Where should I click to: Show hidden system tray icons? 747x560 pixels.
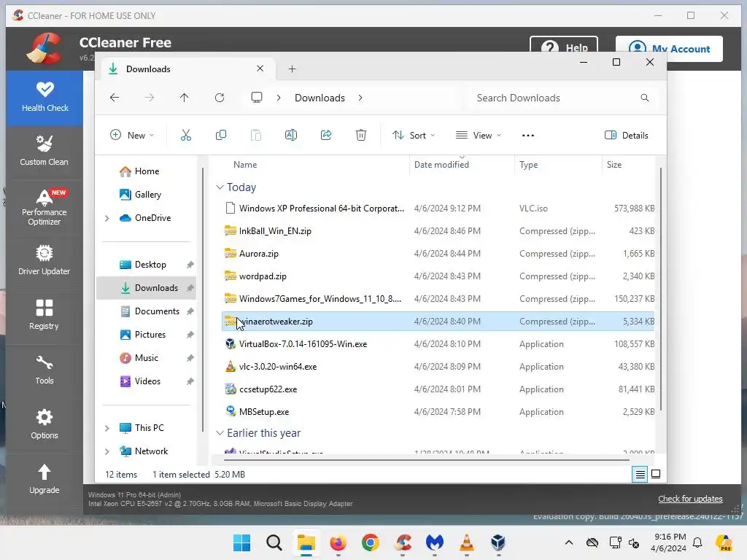click(569, 542)
